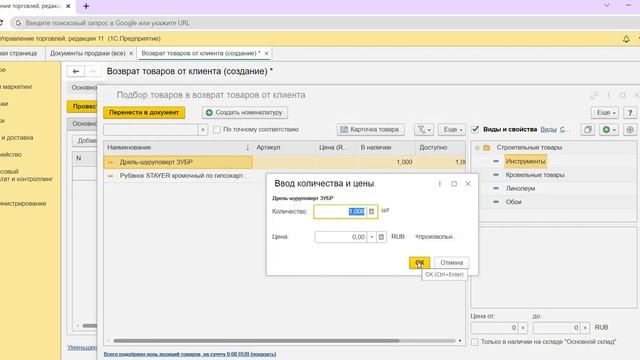Image resolution: width=640 pixels, height=360 pixels.
Task: Open the link icon in the selection window header
Action: pos(594,95)
